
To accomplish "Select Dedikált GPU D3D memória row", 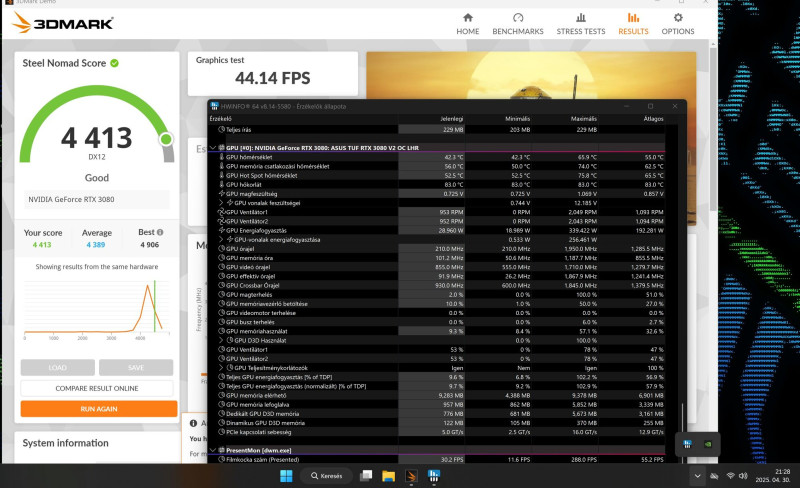I will pos(437,414).
